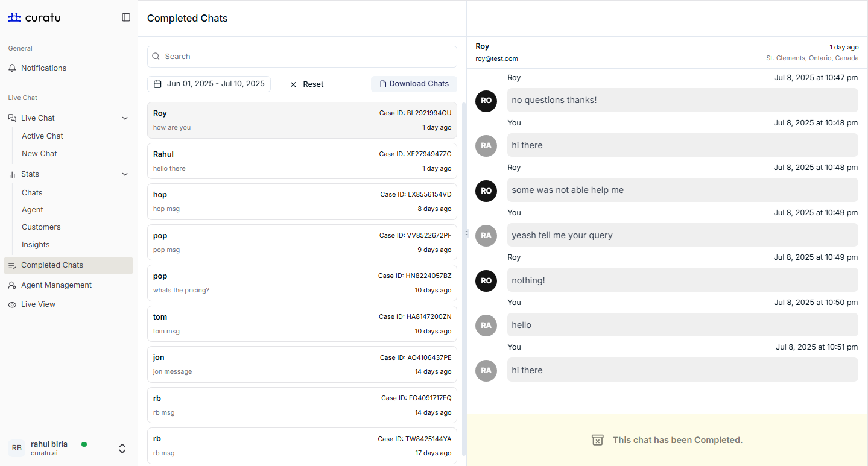Select the Completed Chats menu item
The height and width of the screenshot is (466, 868).
pos(52,265)
